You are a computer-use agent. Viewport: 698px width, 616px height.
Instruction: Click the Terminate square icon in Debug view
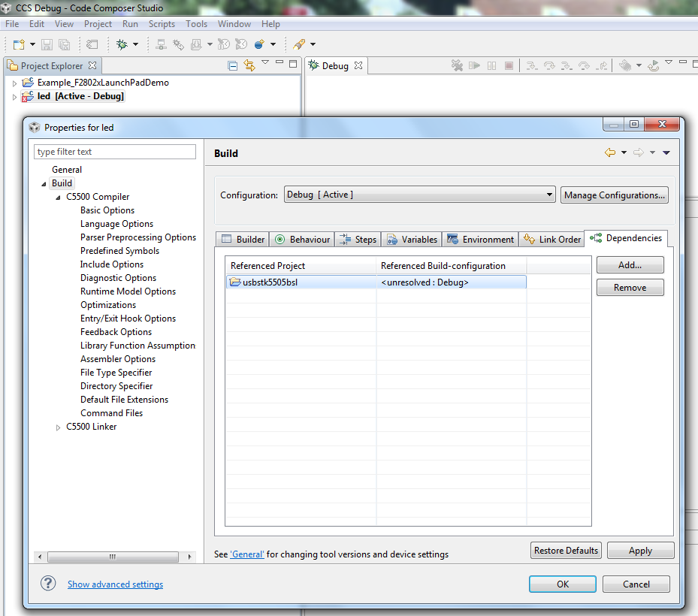(x=509, y=66)
